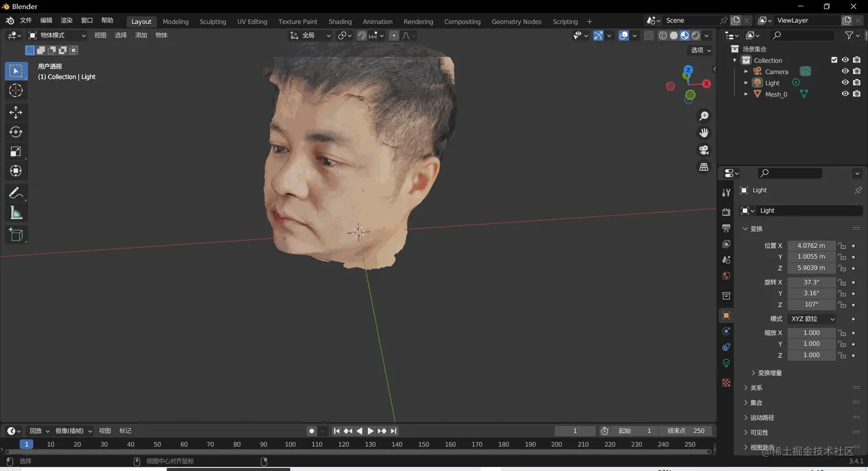This screenshot has height=471, width=868.
Task: Switch to the Geometry Nodes workspace tab
Action: click(x=516, y=22)
